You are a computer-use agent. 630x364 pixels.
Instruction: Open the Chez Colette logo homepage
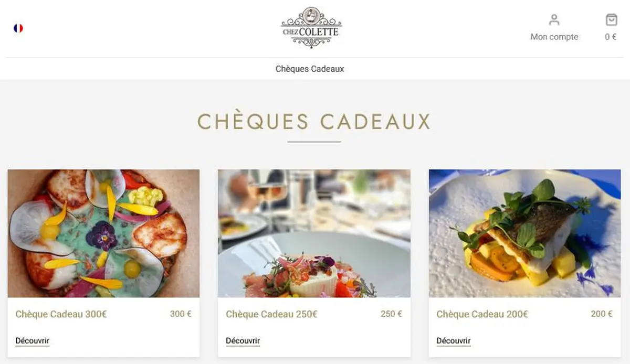[311, 28]
